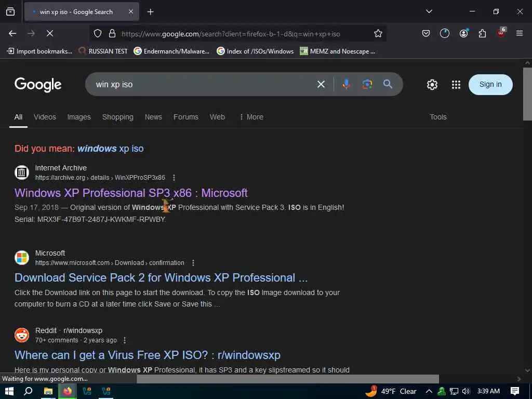Switch to News results tab

point(153,117)
